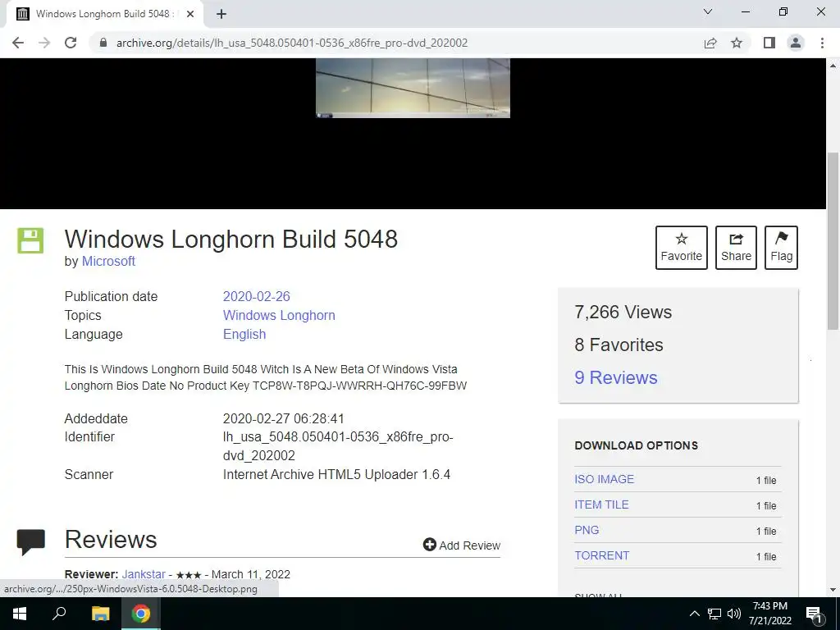Open Windows taskbar search
The width and height of the screenshot is (840, 630).
(59, 614)
